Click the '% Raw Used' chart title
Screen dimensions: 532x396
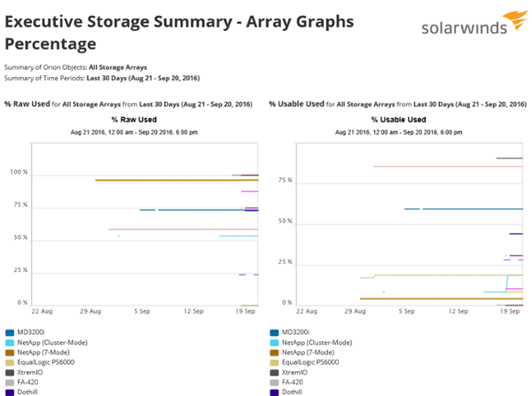[134, 120]
